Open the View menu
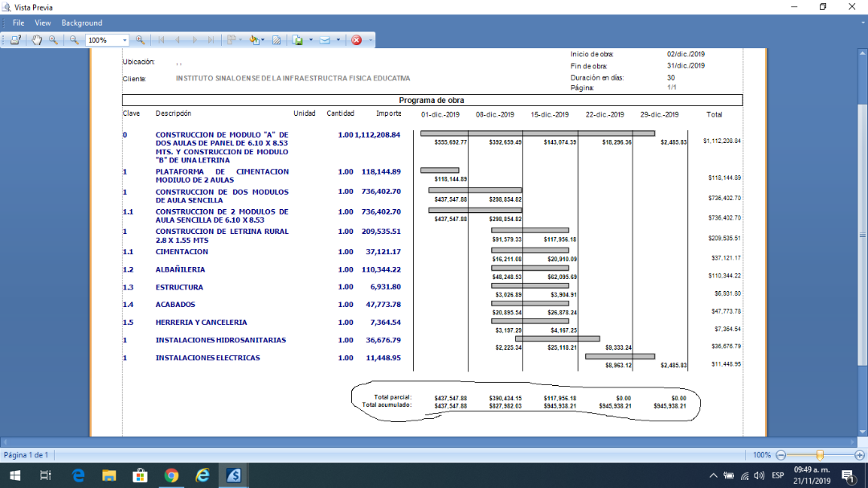Image resolution: width=868 pixels, height=488 pixels. tap(43, 23)
